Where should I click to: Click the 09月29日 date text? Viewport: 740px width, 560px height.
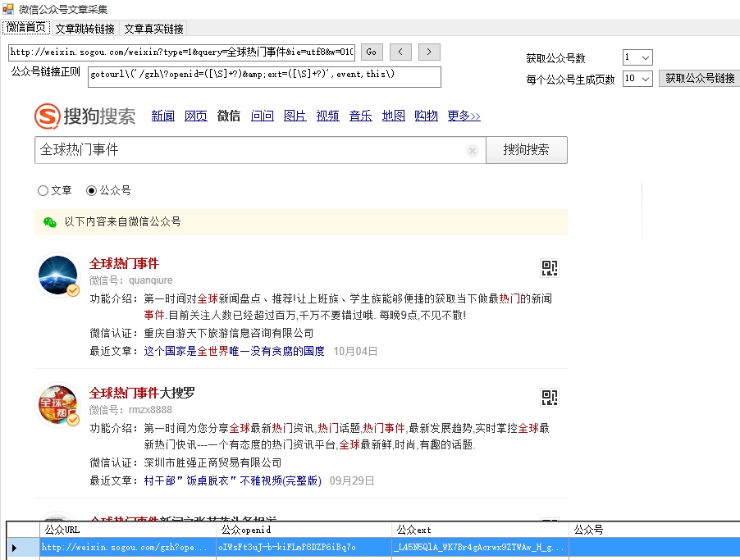tap(352, 480)
